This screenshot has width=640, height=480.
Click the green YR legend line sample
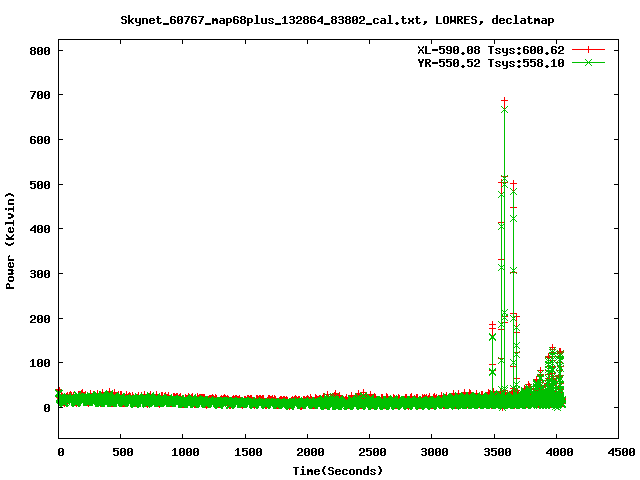588,62
